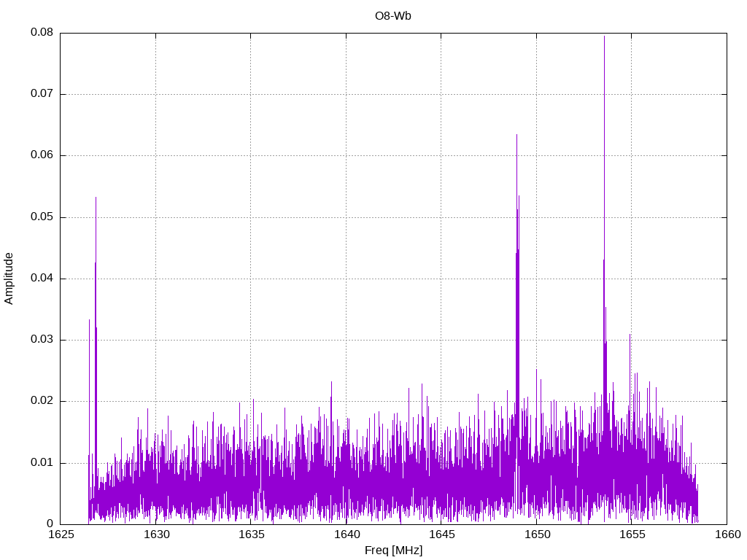
Task: Click the 0.02 y-axis tick label
Action: coord(42,401)
